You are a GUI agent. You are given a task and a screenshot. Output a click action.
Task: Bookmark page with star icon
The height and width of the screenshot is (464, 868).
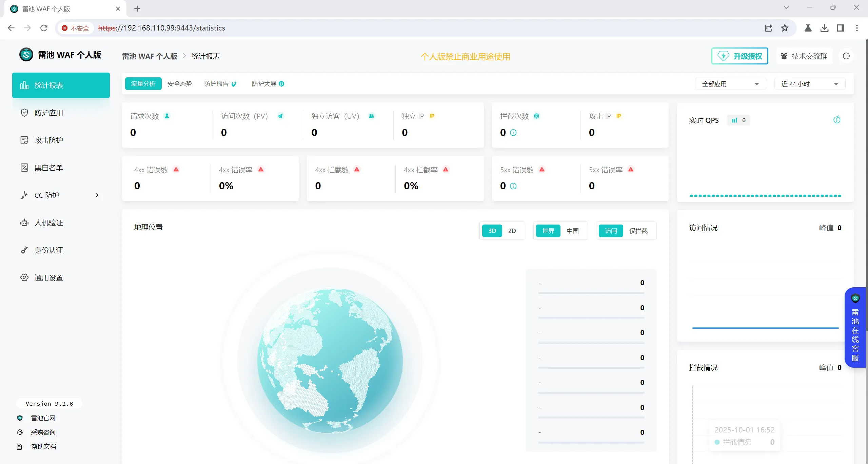pos(785,28)
